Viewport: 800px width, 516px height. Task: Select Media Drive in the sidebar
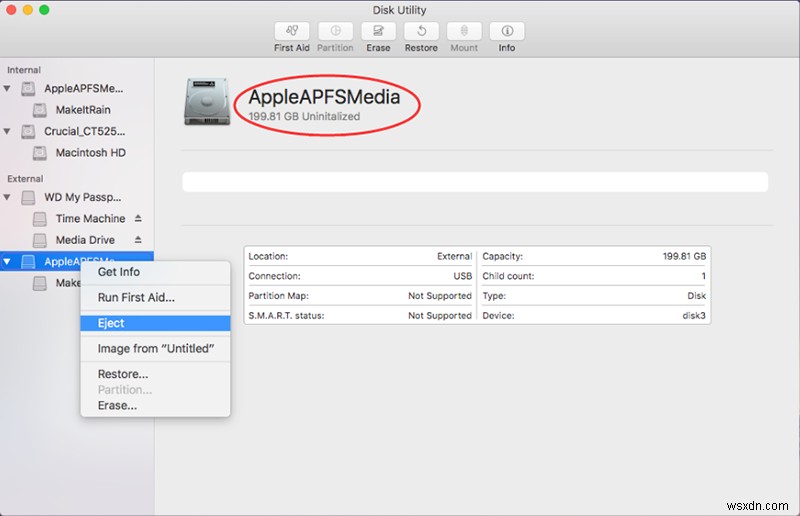click(x=85, y=240)
